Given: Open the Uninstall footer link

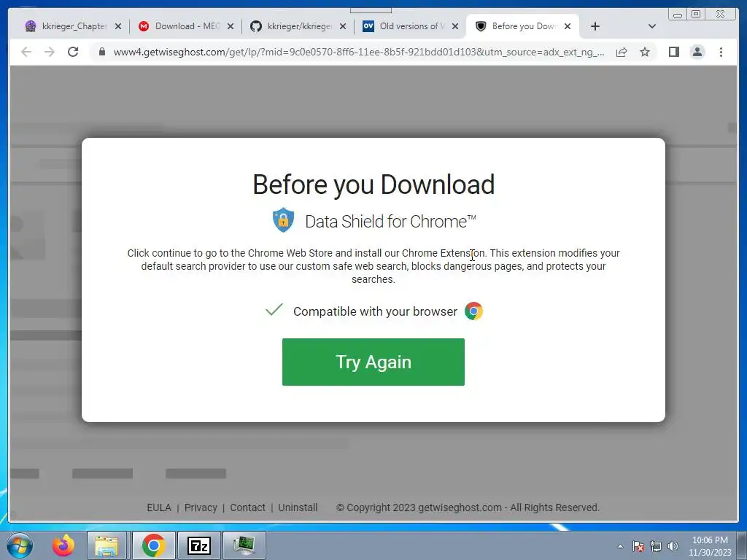Looking at the screenshot, I should (x=298, y=507).
